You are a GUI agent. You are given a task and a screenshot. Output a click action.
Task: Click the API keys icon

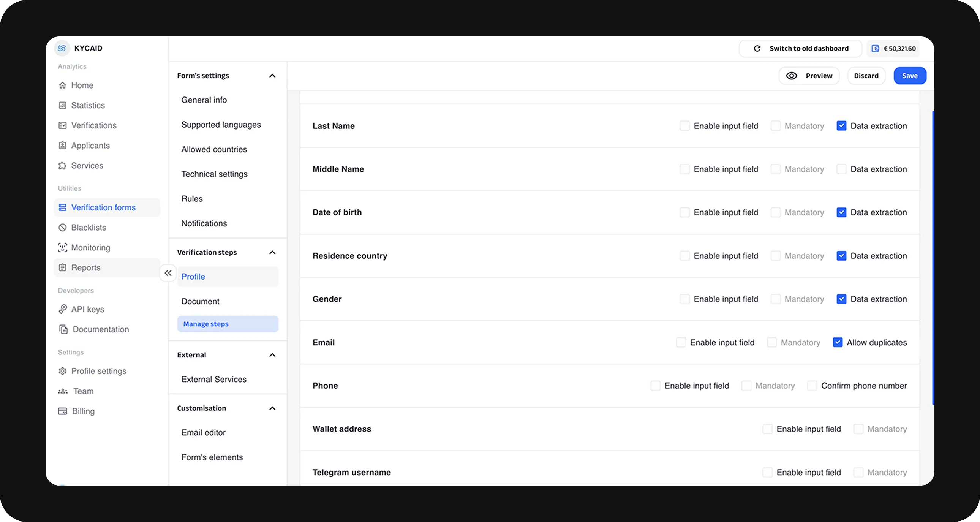pyautogui.click(x=62, y=308)
